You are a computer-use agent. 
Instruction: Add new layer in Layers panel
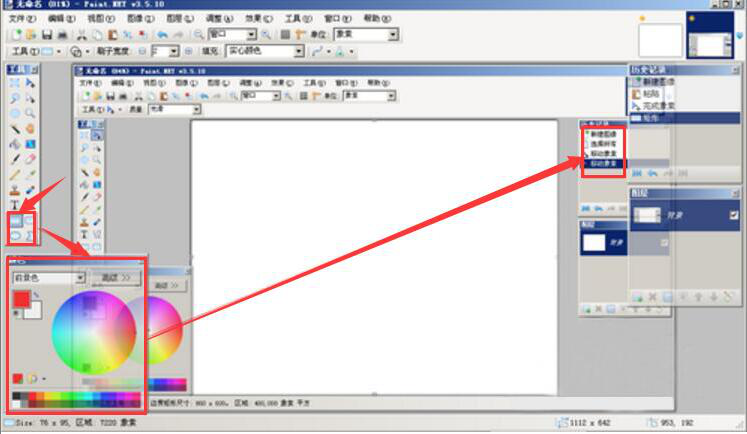click(x=637, y=297)
